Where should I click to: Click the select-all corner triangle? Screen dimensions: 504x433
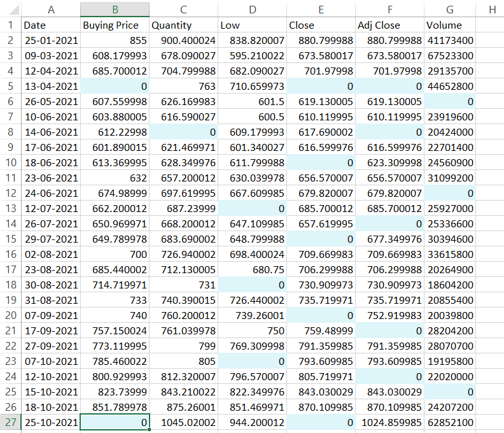tap(10, 10)
